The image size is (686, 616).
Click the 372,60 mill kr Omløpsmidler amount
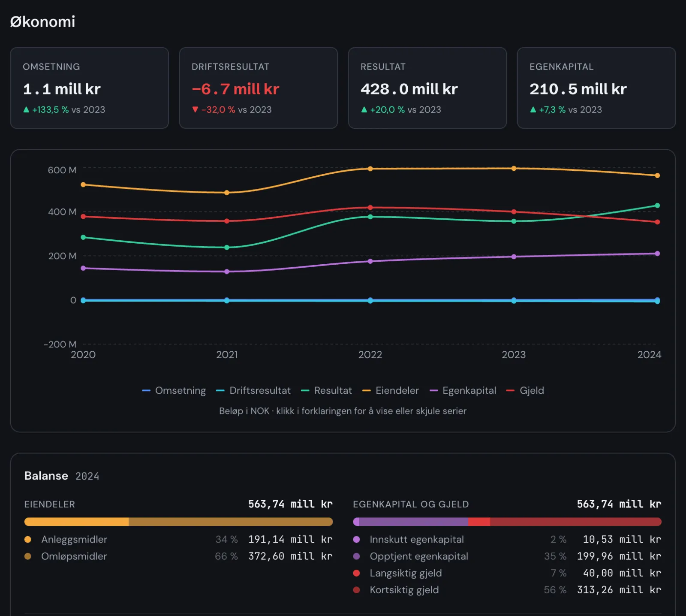(x=290, y=556)
